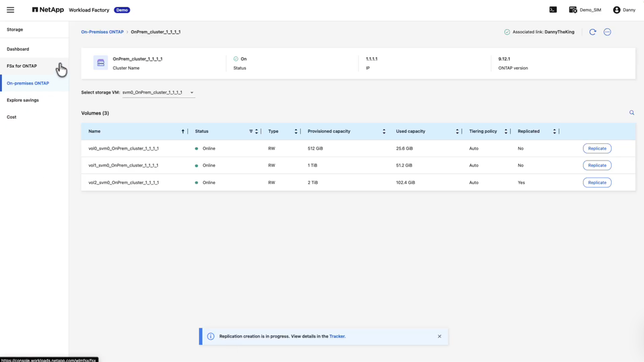Go to Storage in sidebar
This screenshot has height=362, width=644.
pos(15,30)
